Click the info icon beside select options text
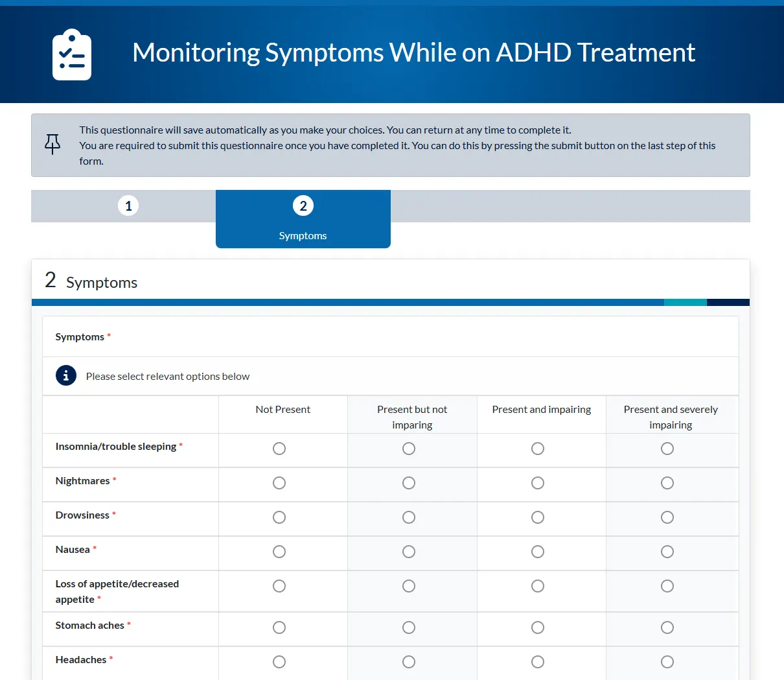Image resolution: width=784 pixels, height=680 pixels. click(x=66, y=376)
